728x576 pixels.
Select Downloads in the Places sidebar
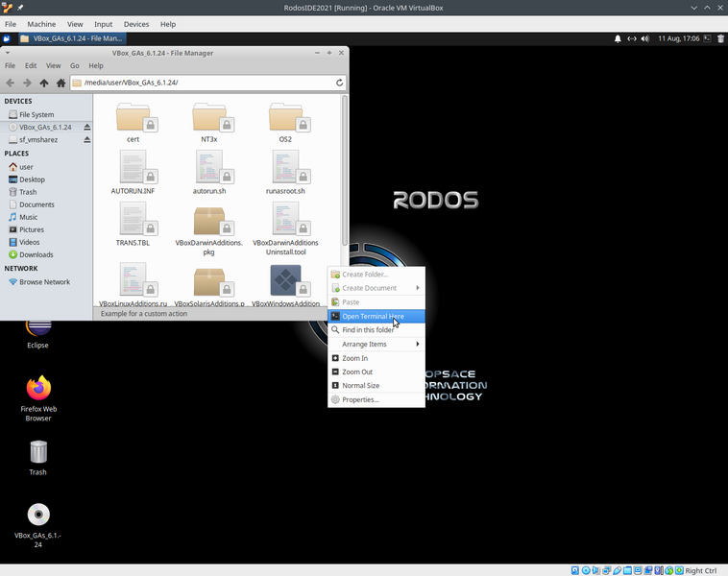tap(36, 254)
